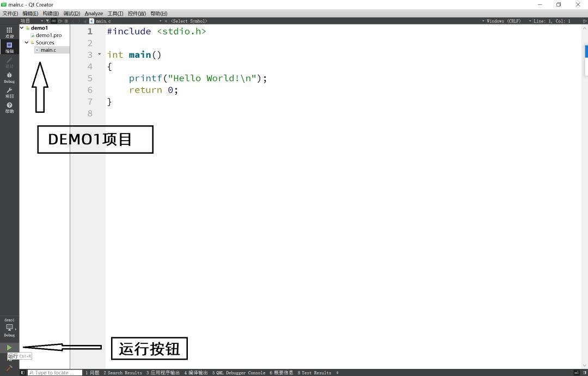
Task: Open the demo1 kit selector monitor icon
Action: (9, 328)
